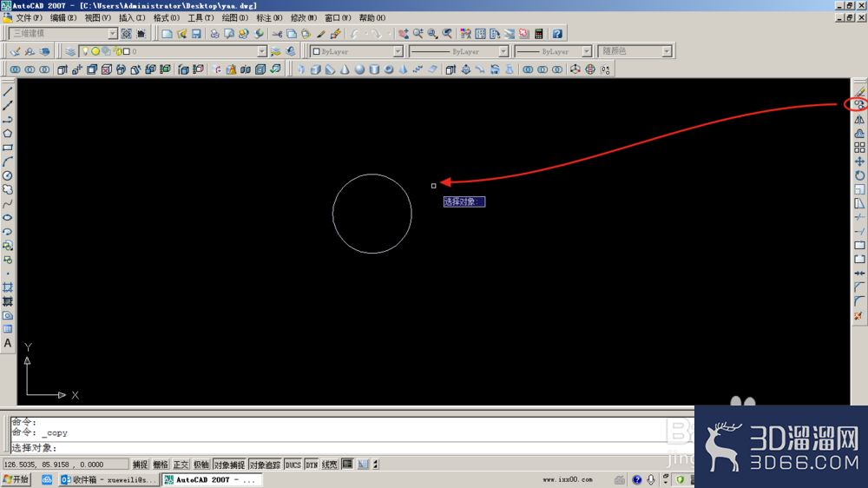868x488 pixels.
Task: Choose the Multiline Text tool
Action: pyautogui.click(x=8, y=344)
